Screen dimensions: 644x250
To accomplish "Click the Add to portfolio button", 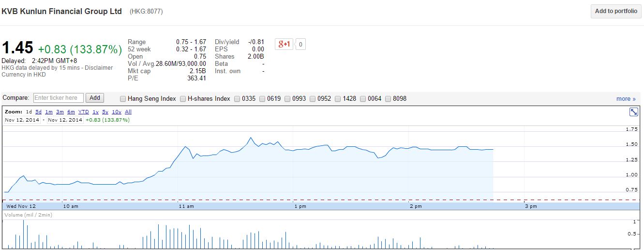I will 615,11.
